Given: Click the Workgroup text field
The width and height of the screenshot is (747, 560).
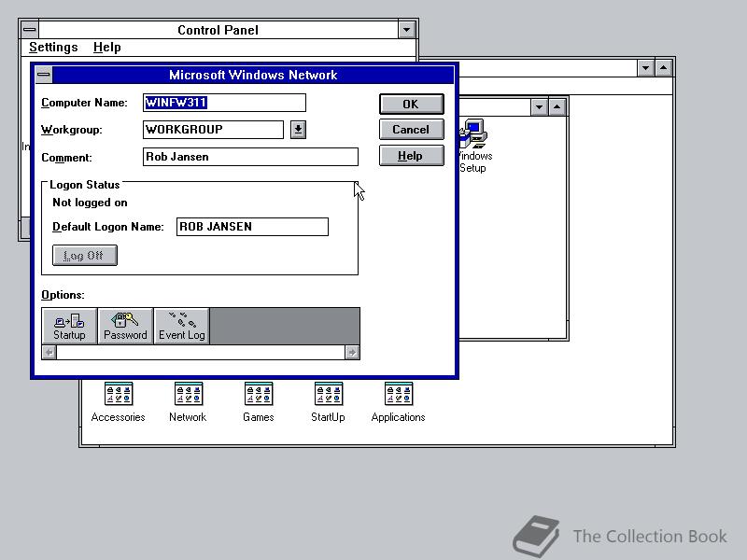Looking at the screenshot, I should (214, 130).
